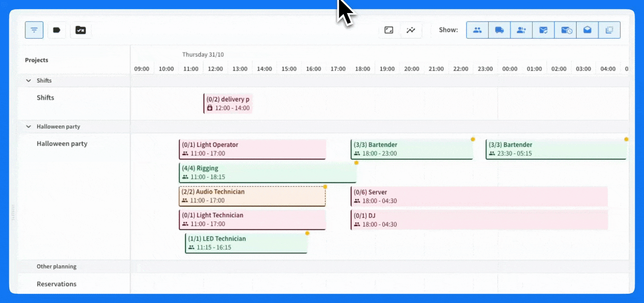The width and height of the screenshot is (644, 303).
Task: Click the crew icon in DJ shift
Action: [x=357, y=224]
